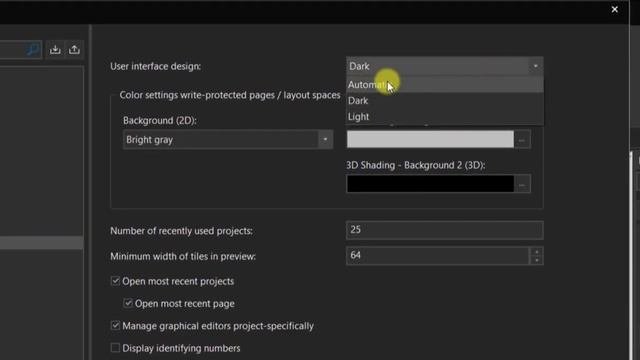
Task: Click the recently used projects number field
Action: click(x=444, y=230)
